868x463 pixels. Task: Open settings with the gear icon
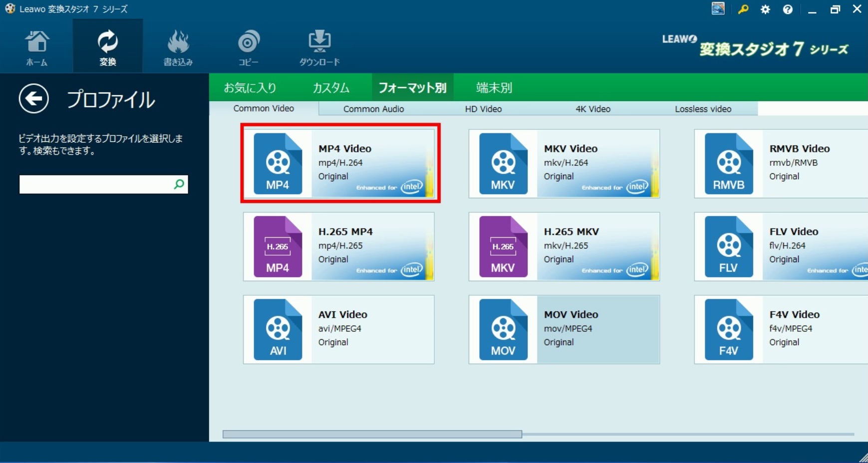(x=765, y=9)
